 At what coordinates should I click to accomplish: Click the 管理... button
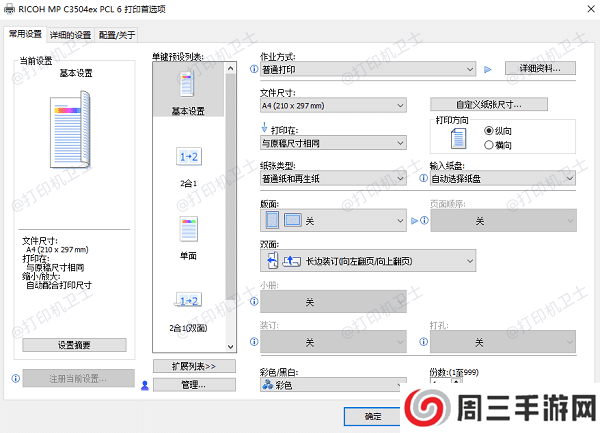click(x=194, y=385)
